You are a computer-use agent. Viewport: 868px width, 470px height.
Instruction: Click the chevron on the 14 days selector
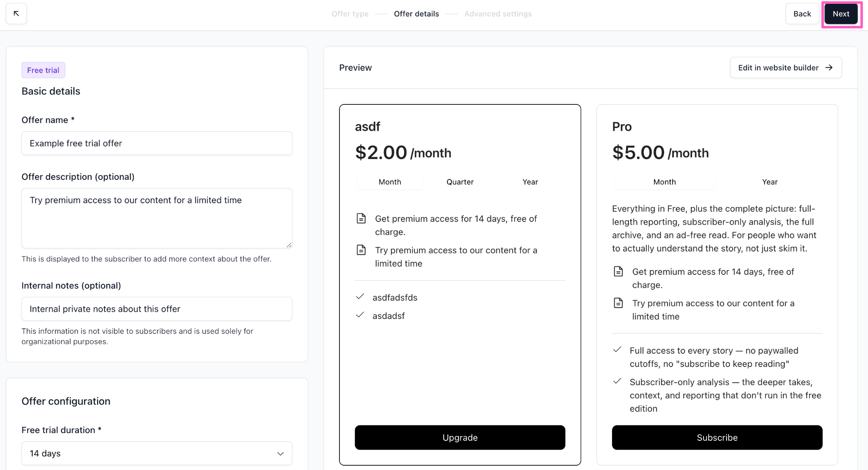pyautogui.click(x=280, y=454)
